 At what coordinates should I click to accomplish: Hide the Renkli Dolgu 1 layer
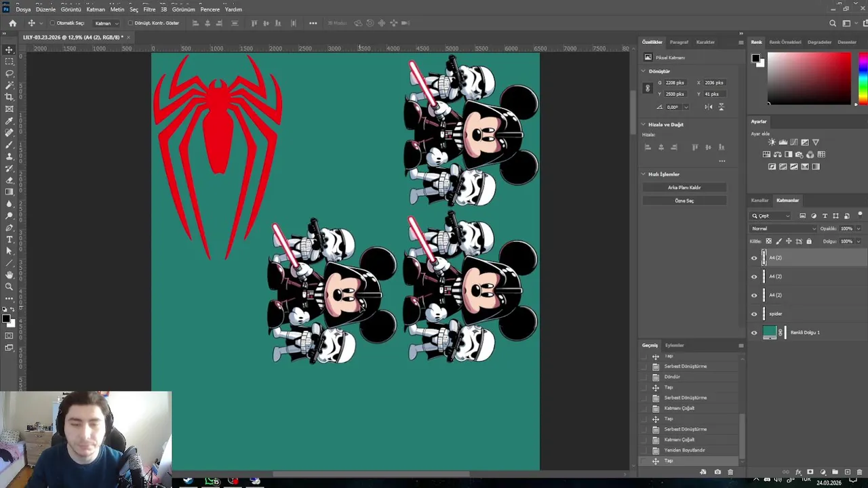pyautogui.click(x=754, y=333)
